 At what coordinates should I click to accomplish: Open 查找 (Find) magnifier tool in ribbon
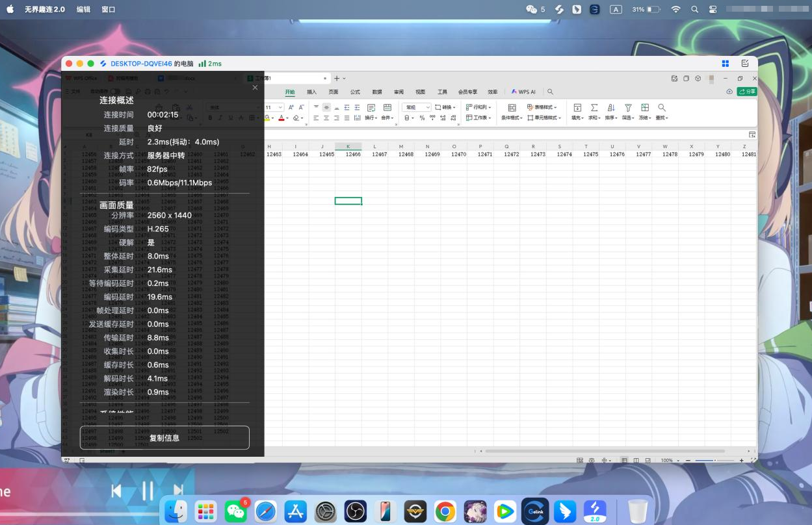point(661,108)
